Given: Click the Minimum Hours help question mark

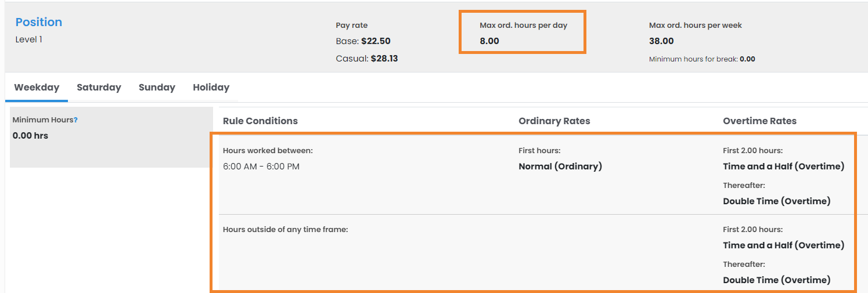Looking at the screenshot, I should coord(75,120).
